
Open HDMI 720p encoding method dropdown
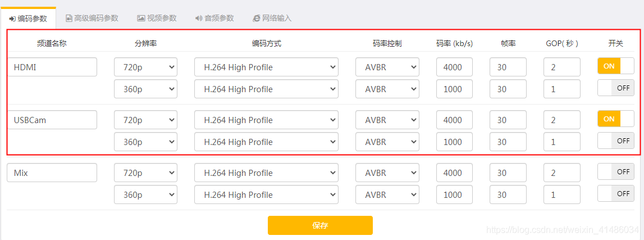point(266,67)
